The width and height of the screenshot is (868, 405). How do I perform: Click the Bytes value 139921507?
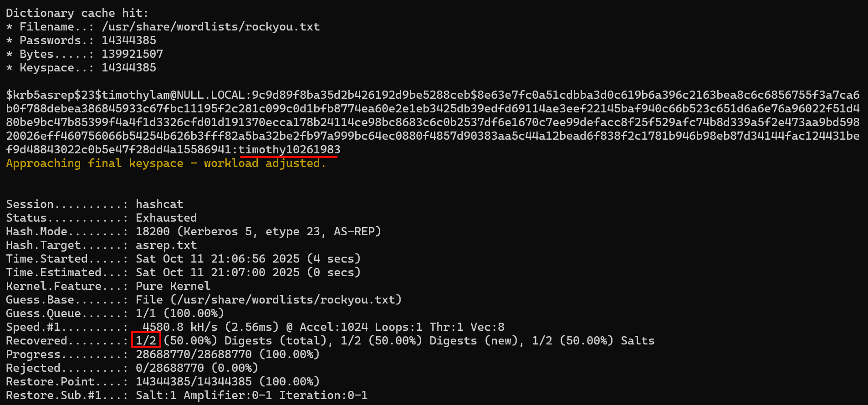[132, 54]
